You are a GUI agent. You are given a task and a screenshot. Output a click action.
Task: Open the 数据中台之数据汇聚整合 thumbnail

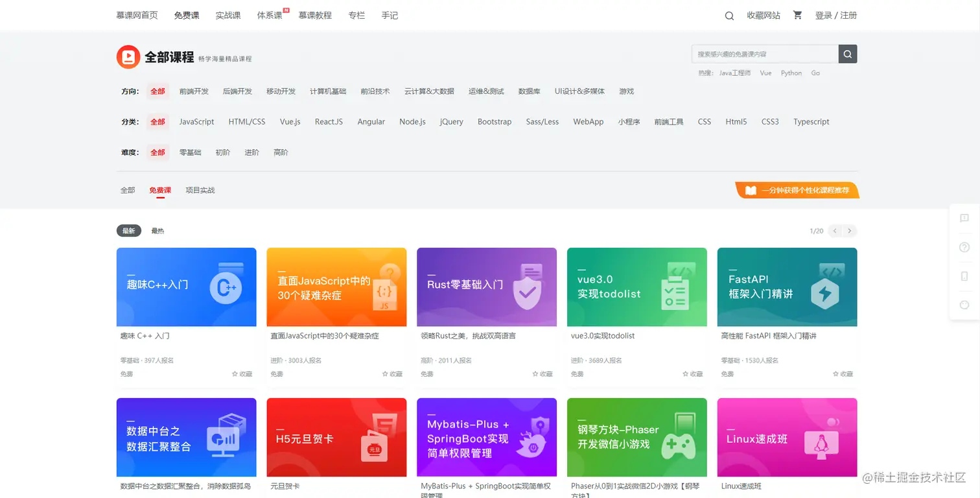pos(187,437)
